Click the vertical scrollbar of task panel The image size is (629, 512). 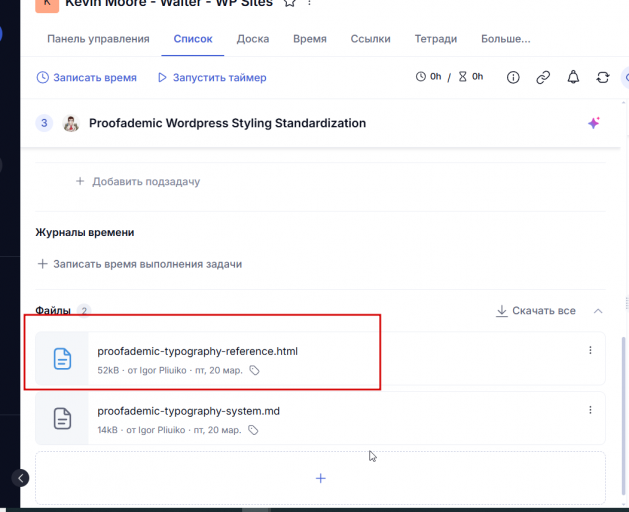click(623, 416)
